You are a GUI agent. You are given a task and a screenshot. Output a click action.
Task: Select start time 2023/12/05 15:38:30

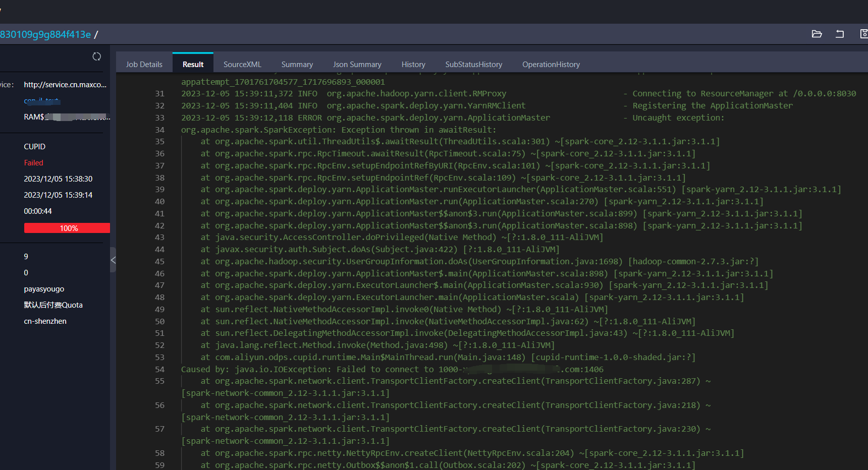click(58, 179)
